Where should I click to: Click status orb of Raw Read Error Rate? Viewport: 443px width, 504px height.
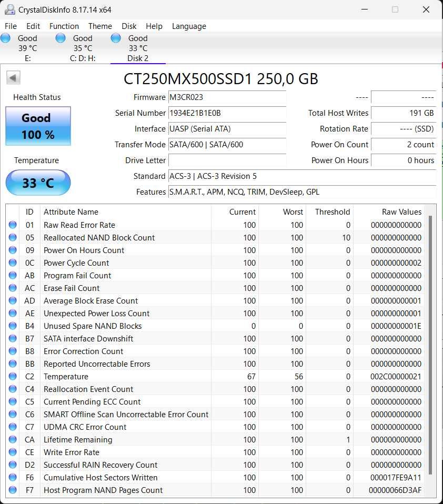point(13,225)
